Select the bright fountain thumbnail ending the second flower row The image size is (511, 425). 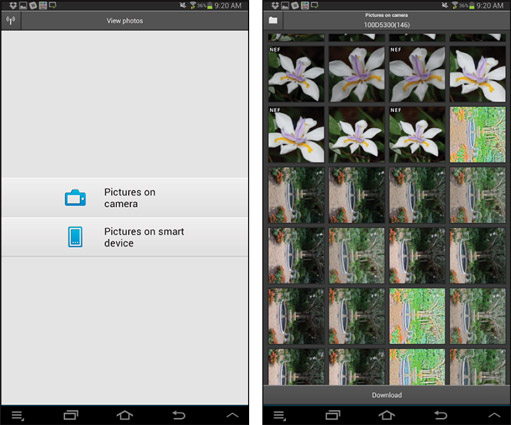(x=478, y=135)
